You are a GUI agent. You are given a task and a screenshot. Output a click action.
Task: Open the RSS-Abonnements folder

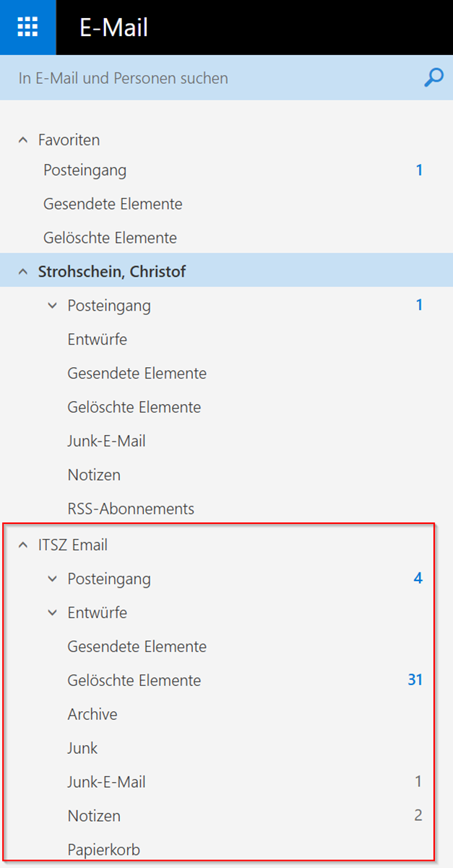131,509
